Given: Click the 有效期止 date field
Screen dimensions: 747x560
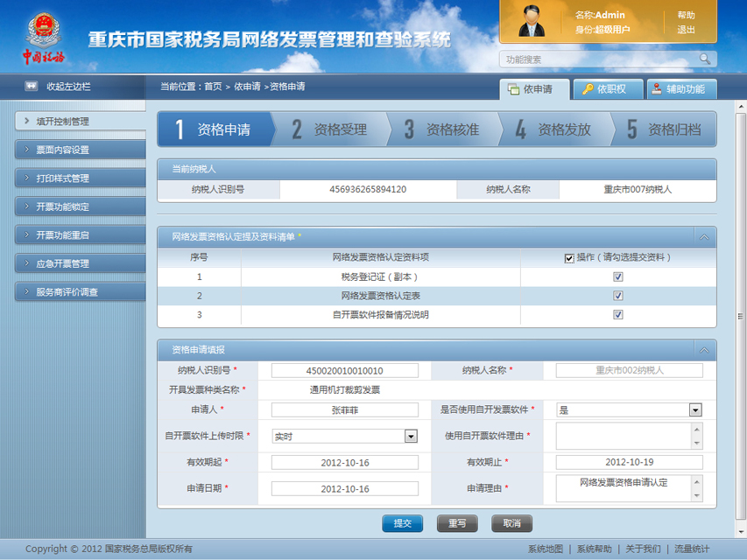Looking at the screenshot, I should click(630, 462).
